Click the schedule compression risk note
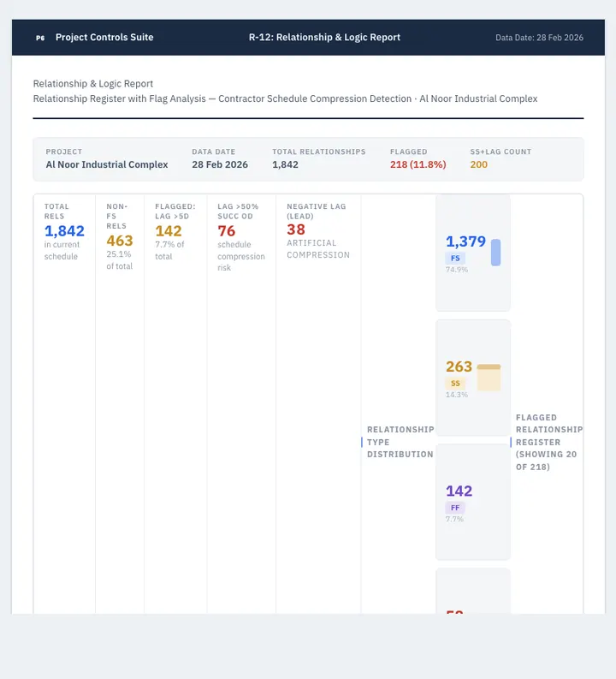 pyautogui.click(x=241, y=256)
